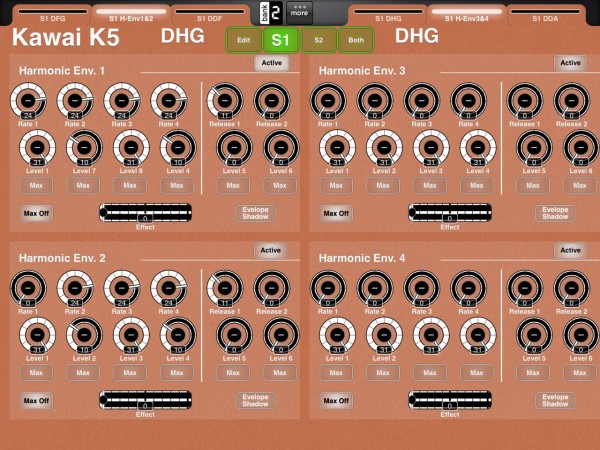Click the Level 2 knob in Harmonic Env. 4
Viewport: 600px width, 450px height.
click(x=384, y=335)
